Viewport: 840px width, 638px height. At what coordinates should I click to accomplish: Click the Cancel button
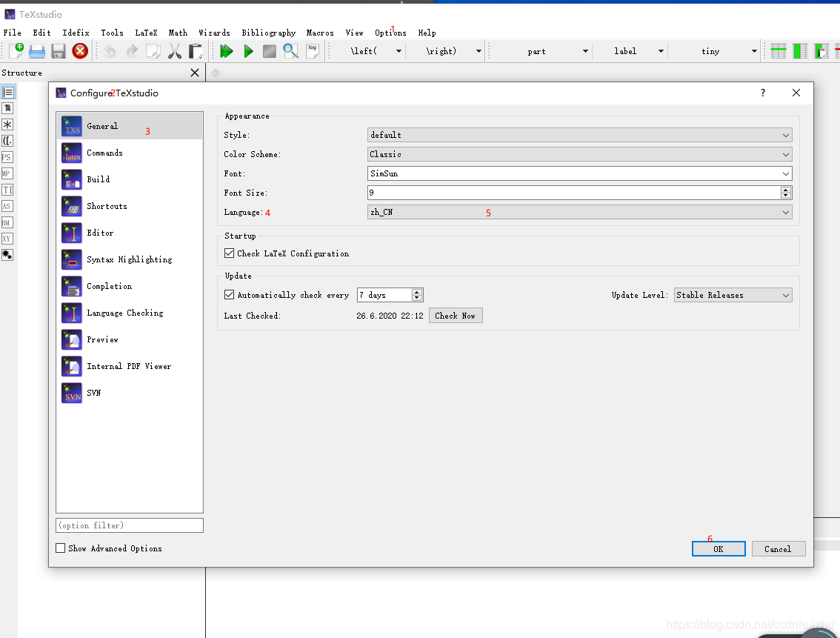pyautogui.click(x=778, y=548)
